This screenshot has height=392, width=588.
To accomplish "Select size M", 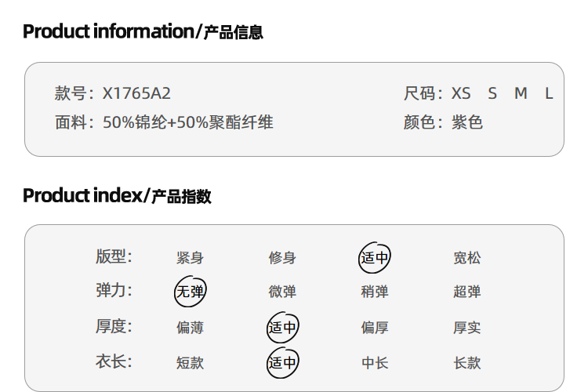I will [x=521, y=94].
